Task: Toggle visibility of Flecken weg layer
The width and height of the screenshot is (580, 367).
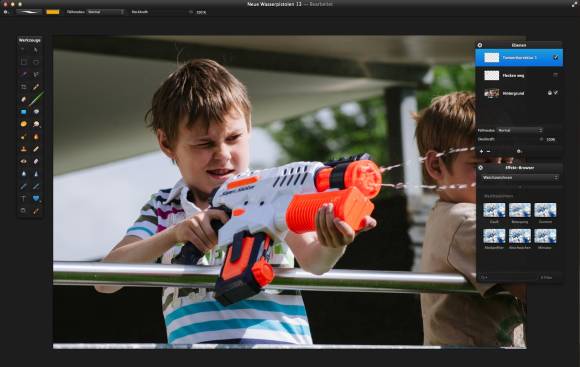Action: [x=556, y=75]
